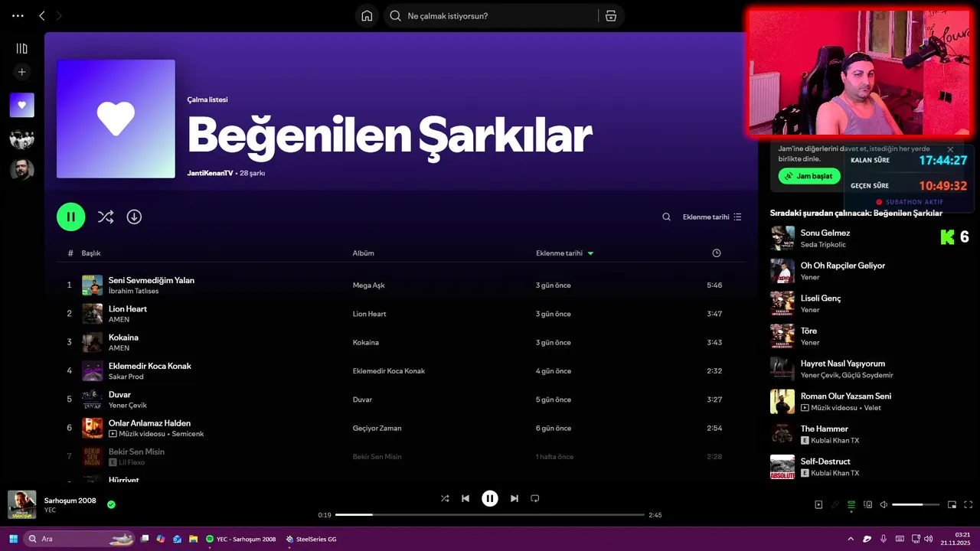Open the Windows Start menu
Screen dimensions: 980x551
click(13, 539)
